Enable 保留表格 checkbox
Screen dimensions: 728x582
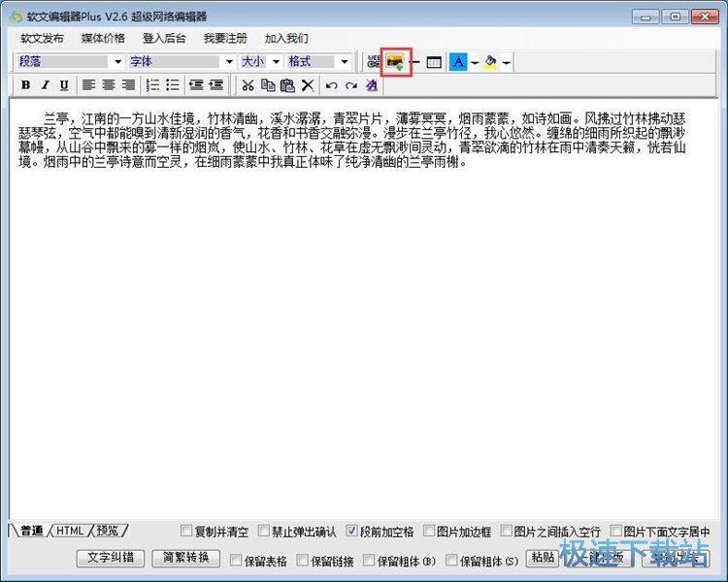236,561
